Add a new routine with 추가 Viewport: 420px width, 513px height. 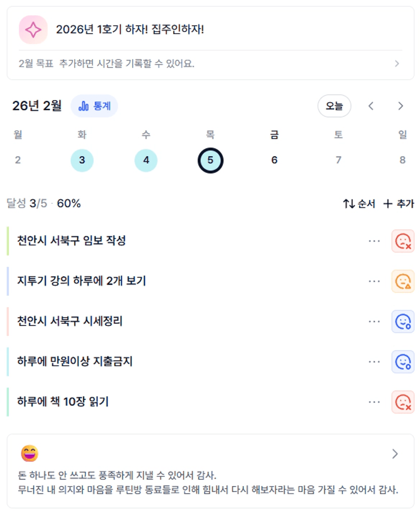point(399,204)
